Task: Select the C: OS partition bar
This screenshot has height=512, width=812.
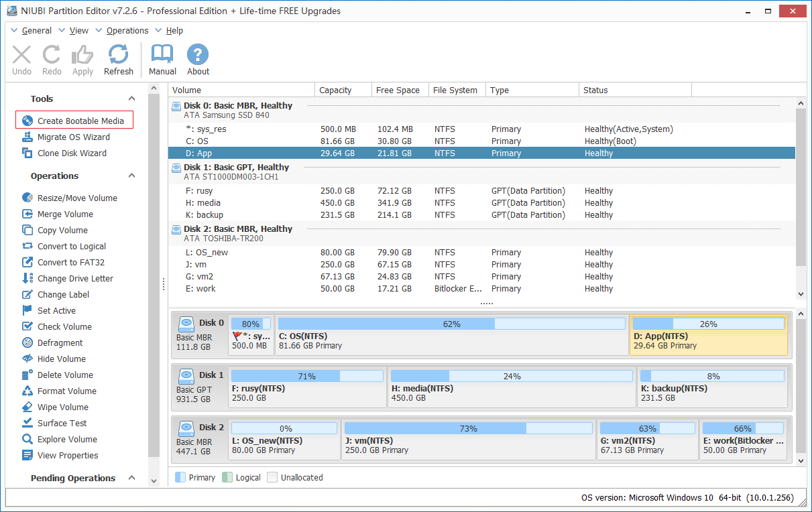Action: tap(451, 334)
